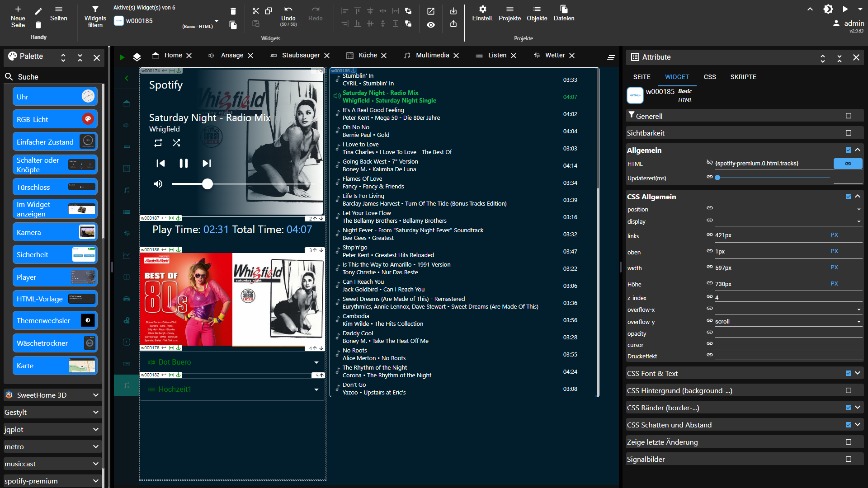Click the repeat icon in Spotify widget
This screenshot has width=868, height=488.
tap(158, 143)
